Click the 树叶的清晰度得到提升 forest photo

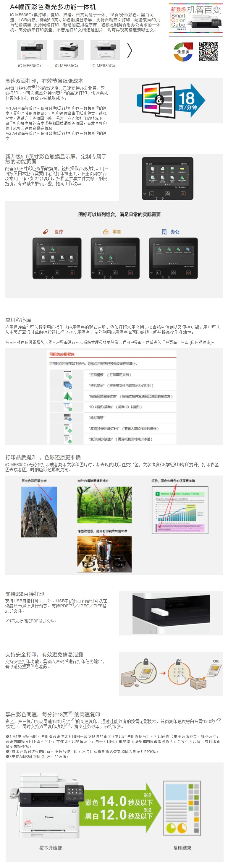104,505
